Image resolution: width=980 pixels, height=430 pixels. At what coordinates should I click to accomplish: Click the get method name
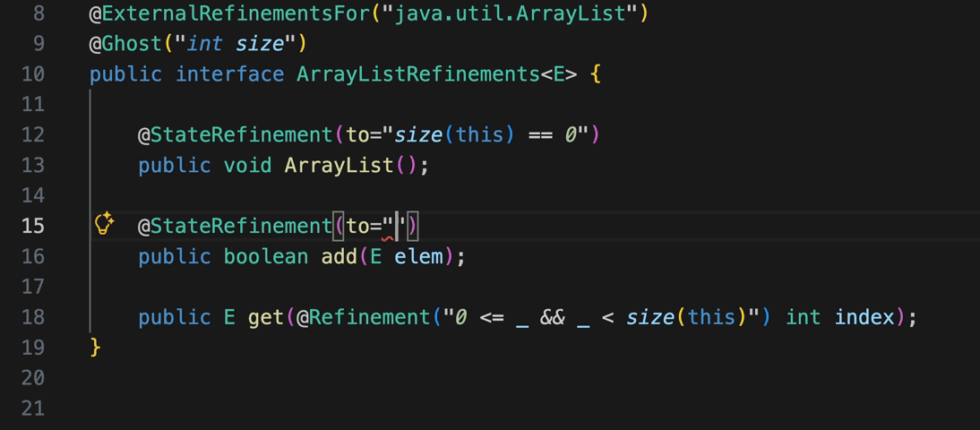266,317
